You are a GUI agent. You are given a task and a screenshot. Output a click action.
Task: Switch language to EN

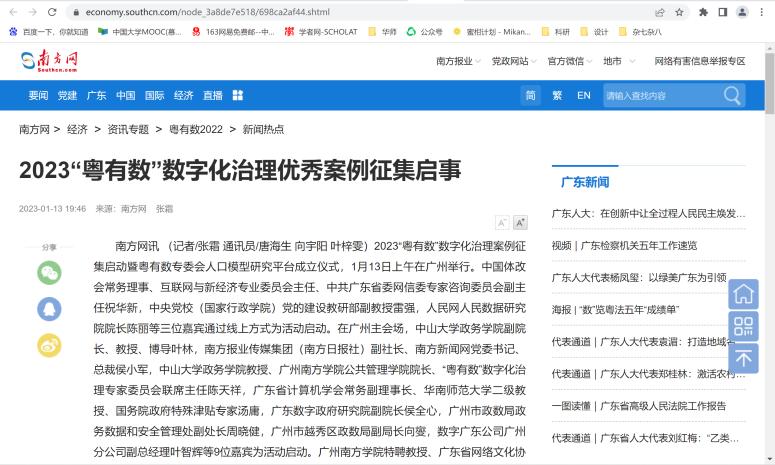[584, 95]
